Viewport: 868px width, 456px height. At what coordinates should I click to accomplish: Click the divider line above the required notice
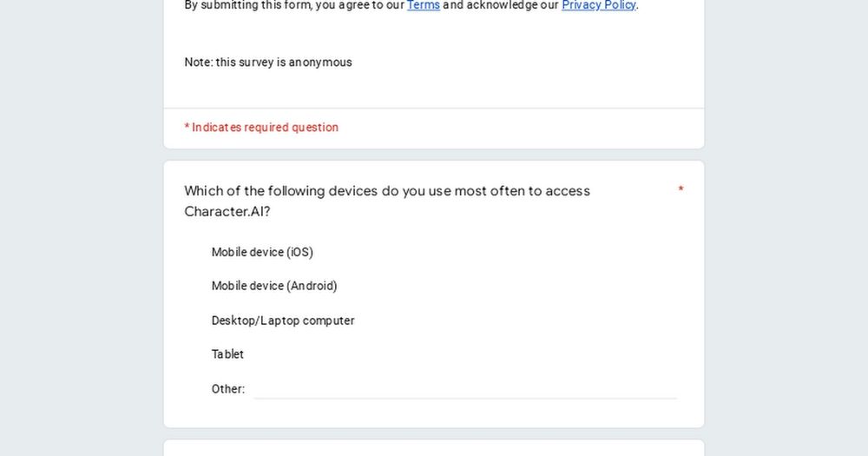(x=434, y=108)
